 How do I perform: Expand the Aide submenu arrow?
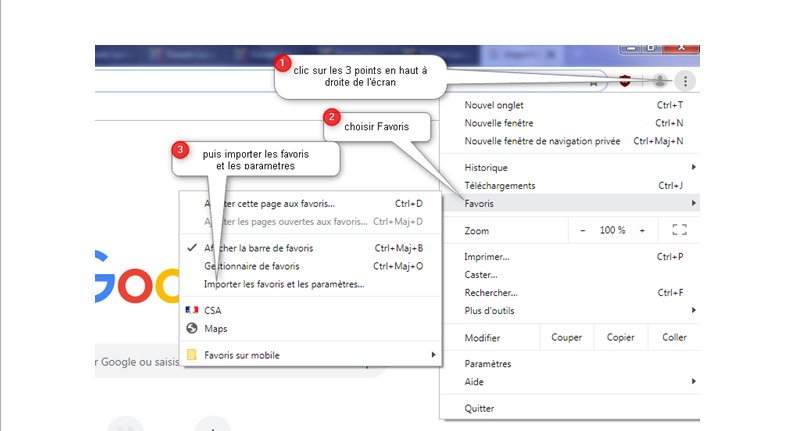pyautogui.click(x=693, y=382)
